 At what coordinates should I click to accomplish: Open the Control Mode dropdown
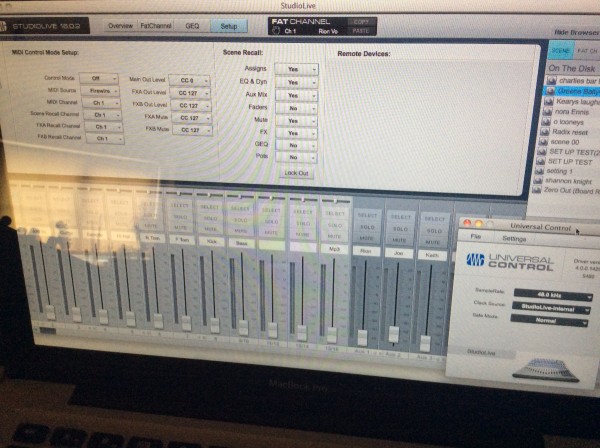coord(99,78)
